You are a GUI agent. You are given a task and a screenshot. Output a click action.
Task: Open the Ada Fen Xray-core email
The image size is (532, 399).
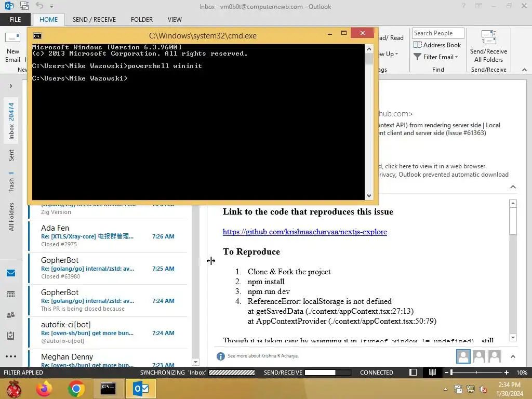point(108,236)
